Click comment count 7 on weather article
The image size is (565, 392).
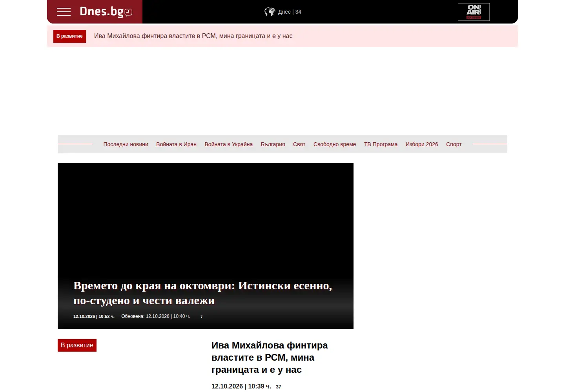coord(202,317)
